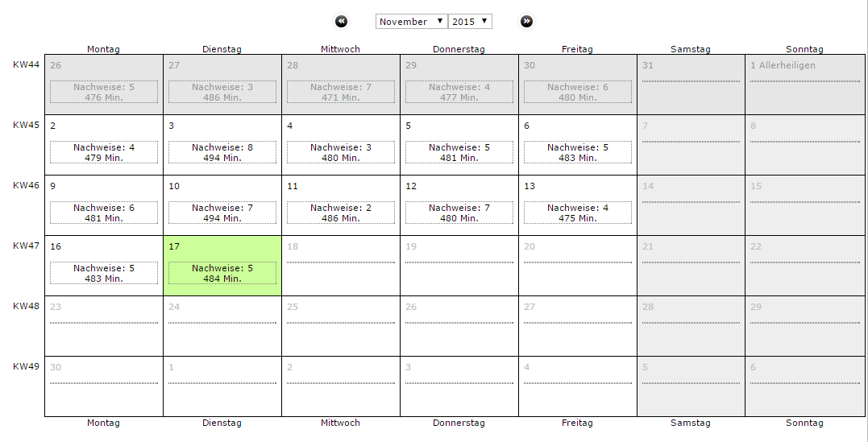Click calendar week label KW45
This screenshot has width=868, height=442.
tap(26, 125)
